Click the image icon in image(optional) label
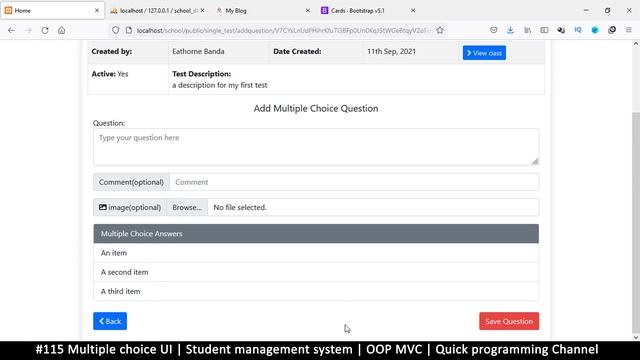This screenshot has width=640, height=360. 103,207
